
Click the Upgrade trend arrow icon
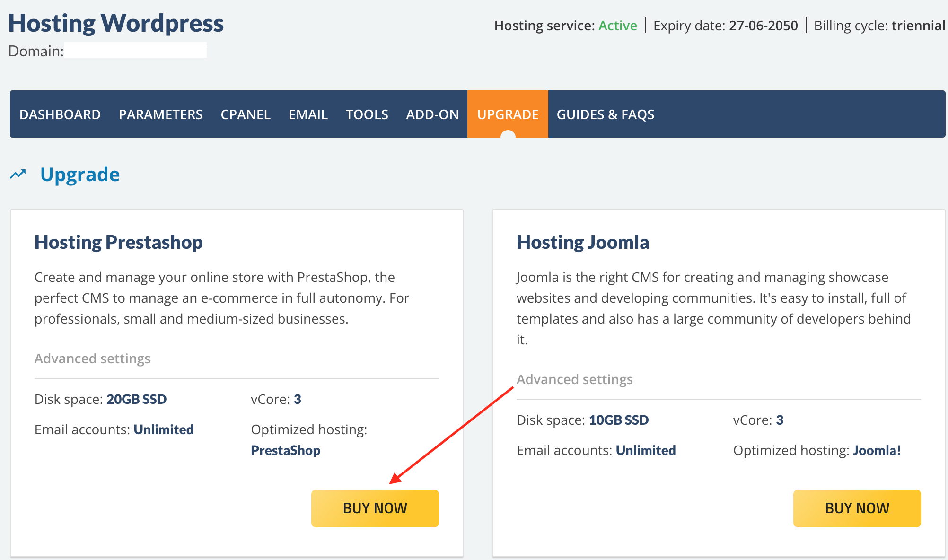[x=18, y=175]
